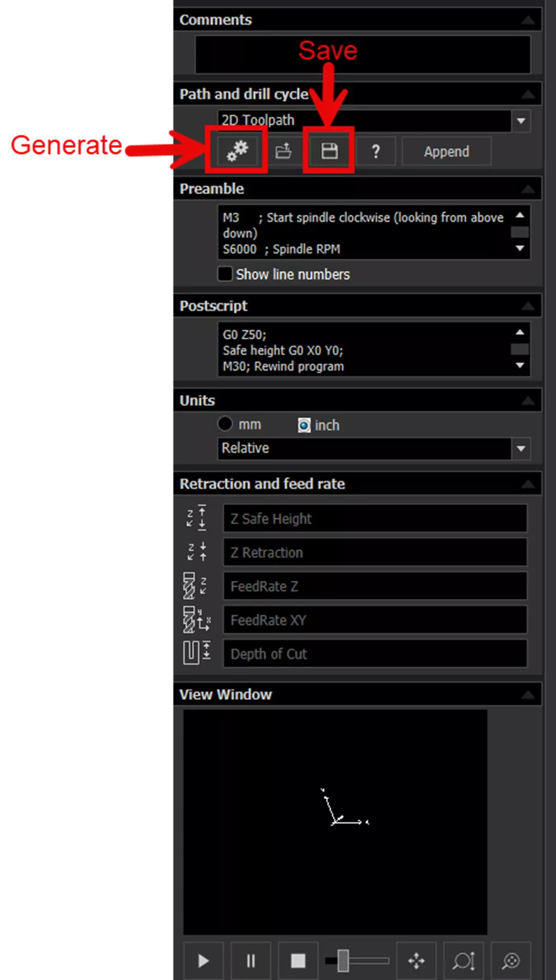Screen dimensions: 556x980
Task: Stop the toolpath simulation
Action: click(x=298, y=961)
